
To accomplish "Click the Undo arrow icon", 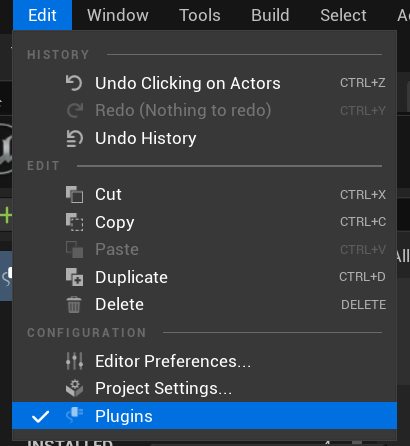I will coord(74,83).
